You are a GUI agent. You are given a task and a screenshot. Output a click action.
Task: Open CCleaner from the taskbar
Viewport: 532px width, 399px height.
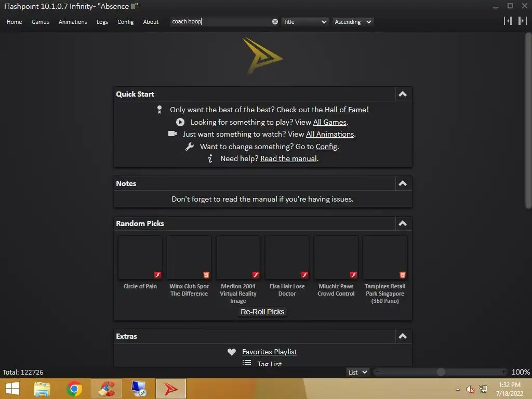107,389
